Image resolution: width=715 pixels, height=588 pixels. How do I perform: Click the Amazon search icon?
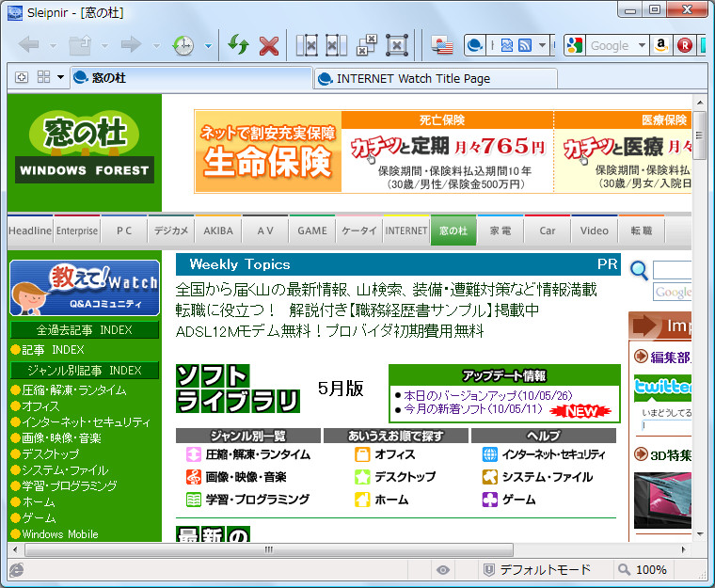(660, 45)
